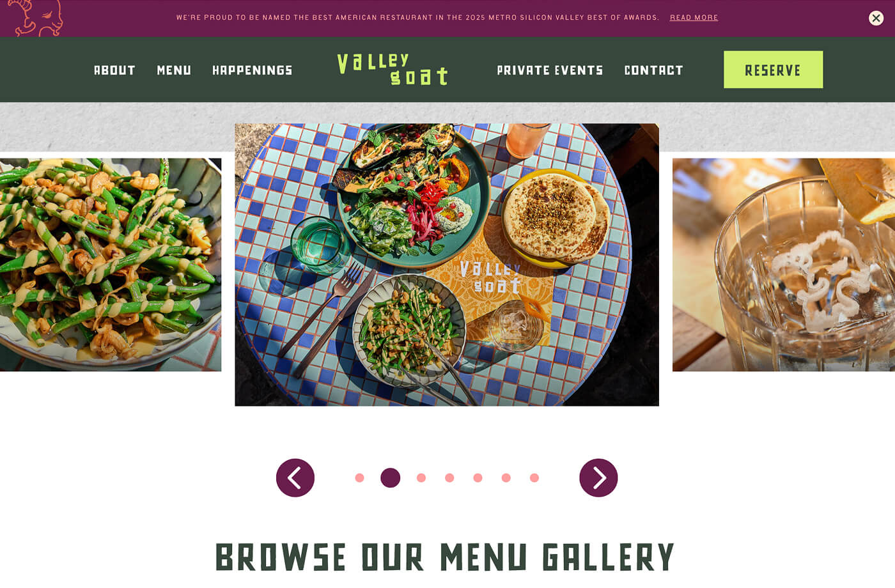Viewport: 895px width, 588px height.
Task: Click the previous slide arrow button
Action: click(x=295, y=477)
